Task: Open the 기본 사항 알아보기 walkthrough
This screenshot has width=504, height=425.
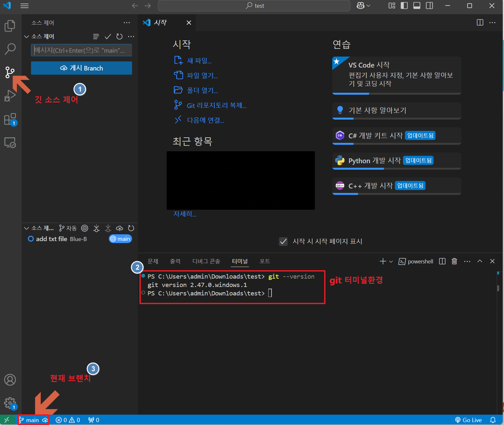Action: (397, 111)
